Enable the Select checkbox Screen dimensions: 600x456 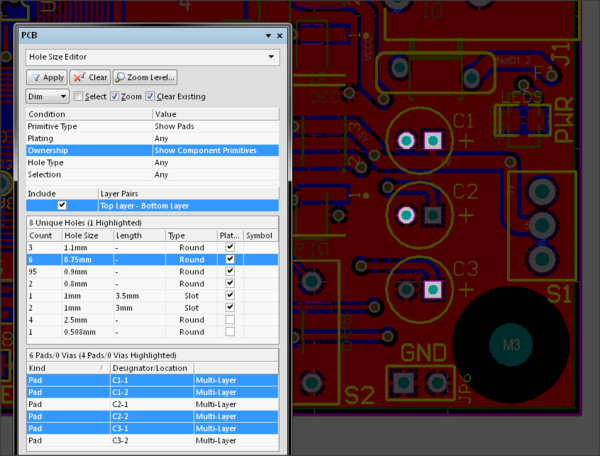(79, 97)
